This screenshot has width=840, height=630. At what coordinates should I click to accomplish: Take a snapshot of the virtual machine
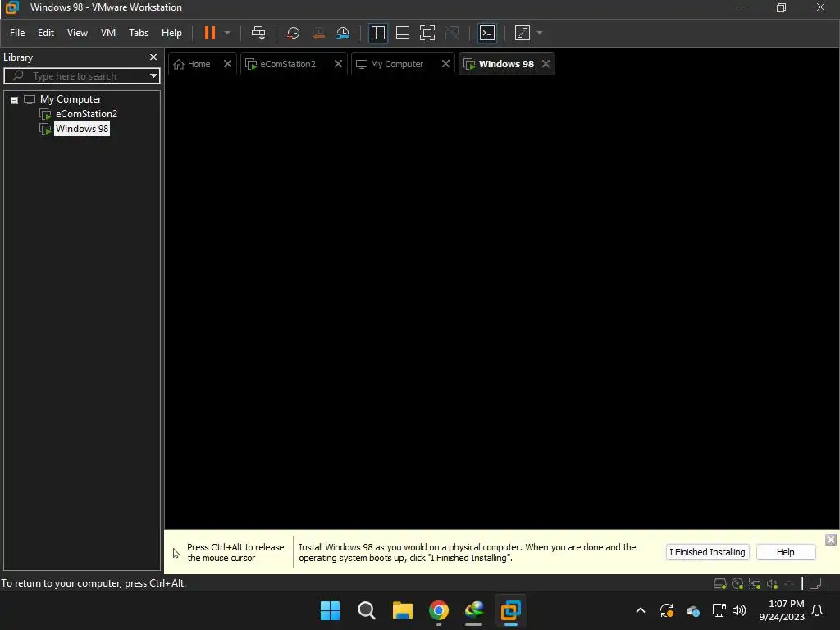293,33
